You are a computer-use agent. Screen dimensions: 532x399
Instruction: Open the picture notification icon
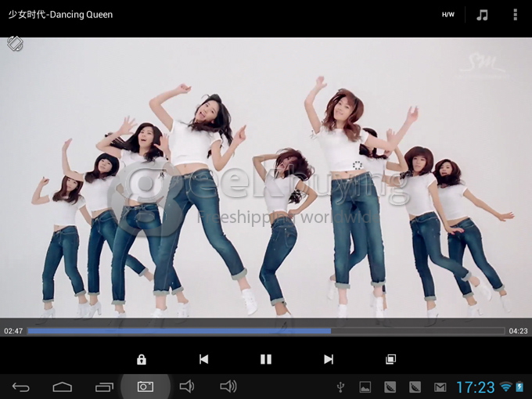coord(365,386)
